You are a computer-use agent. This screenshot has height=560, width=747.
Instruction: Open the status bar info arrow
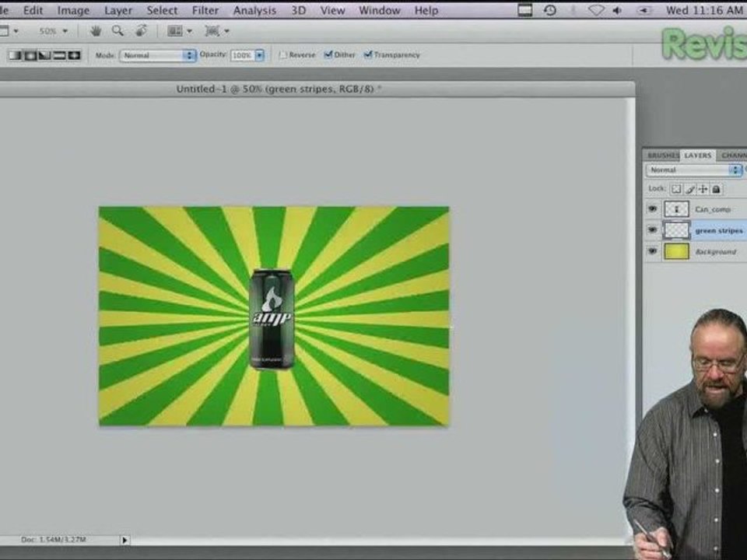(x=124, y=540)
